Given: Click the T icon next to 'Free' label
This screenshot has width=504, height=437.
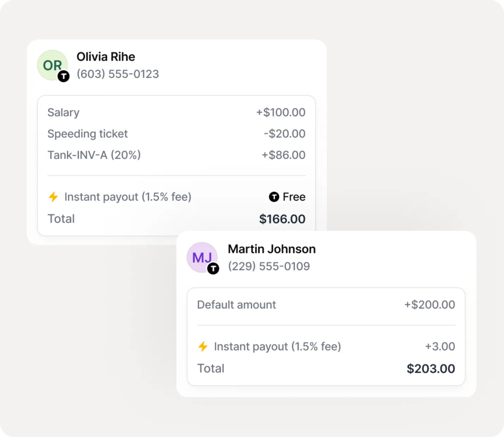Looking at the screenshot, I should click(x=274, y=197).
